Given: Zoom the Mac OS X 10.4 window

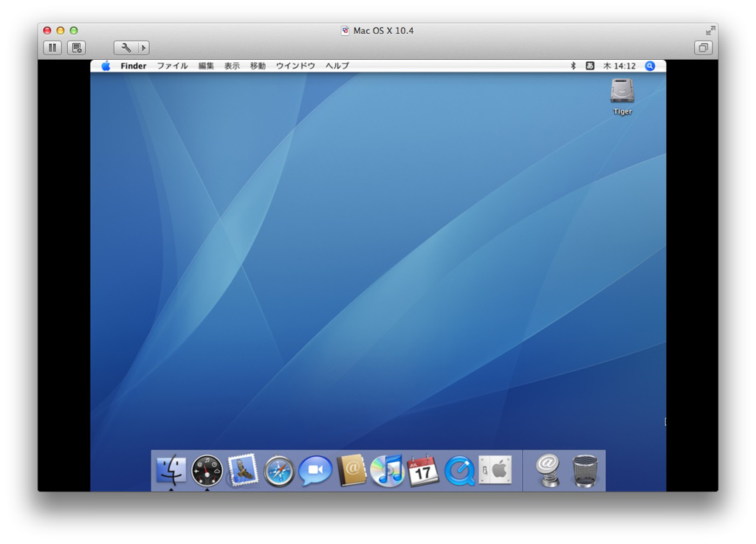Looking at the screenshot, I should coord(74,31).
